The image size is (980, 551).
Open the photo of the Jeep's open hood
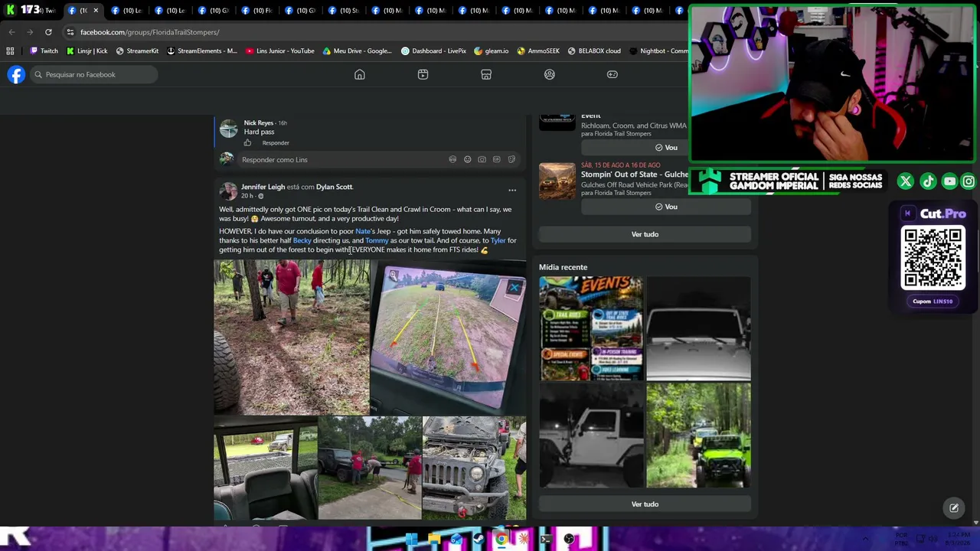click(x=474, y=468)
